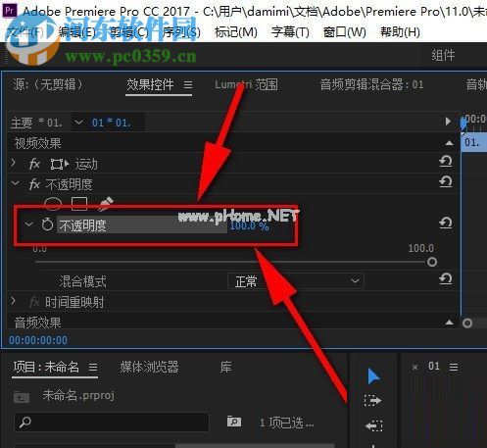
Task: Click the 100.0 % opacity value
Action: click(249, 225)
